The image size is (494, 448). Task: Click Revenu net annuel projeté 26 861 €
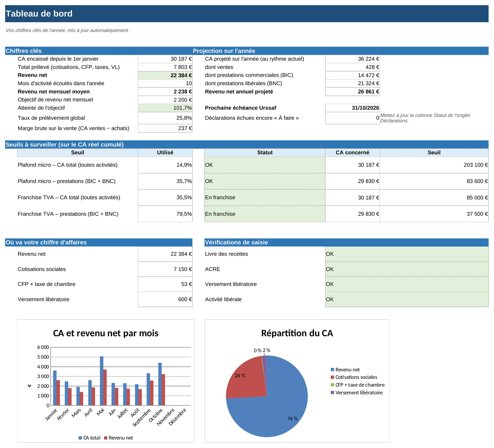point(352,92)
